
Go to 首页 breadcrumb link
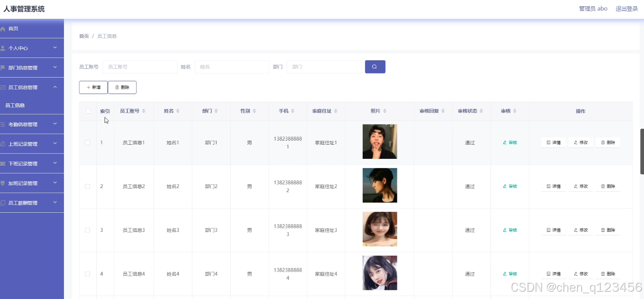coord(84,36)
